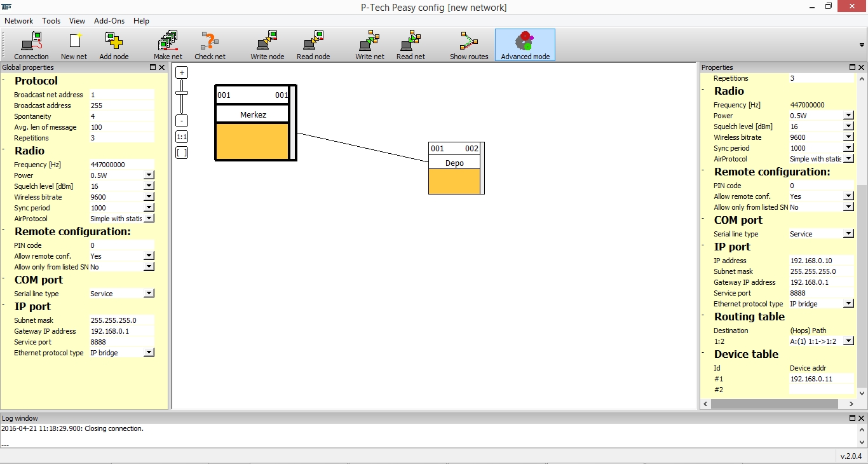Close the Global properties panel

(161, 67)
